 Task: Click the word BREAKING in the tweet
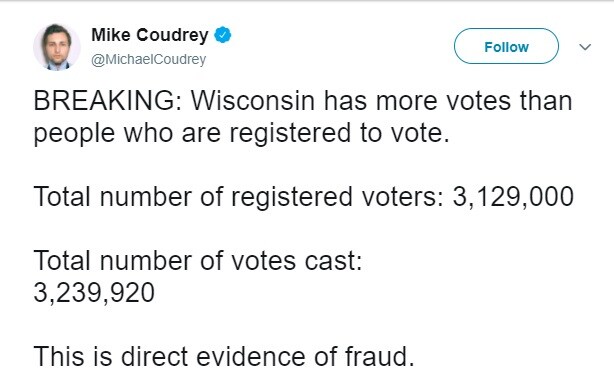tap(104, 101)
